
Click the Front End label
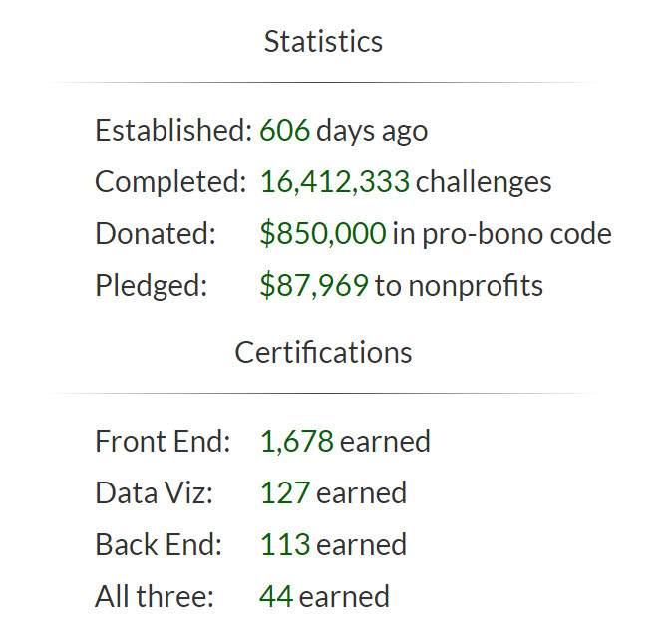(163, 441)
